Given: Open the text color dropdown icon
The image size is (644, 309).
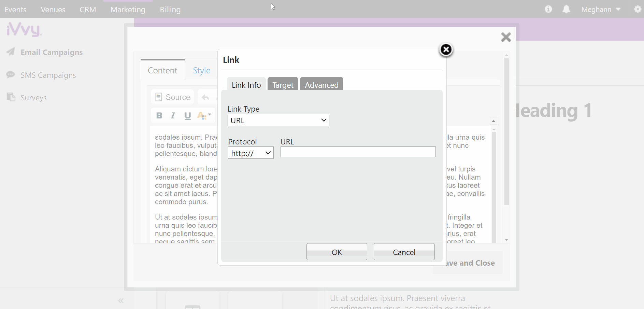Looking at the screenshot, I should tap(204, 116).
